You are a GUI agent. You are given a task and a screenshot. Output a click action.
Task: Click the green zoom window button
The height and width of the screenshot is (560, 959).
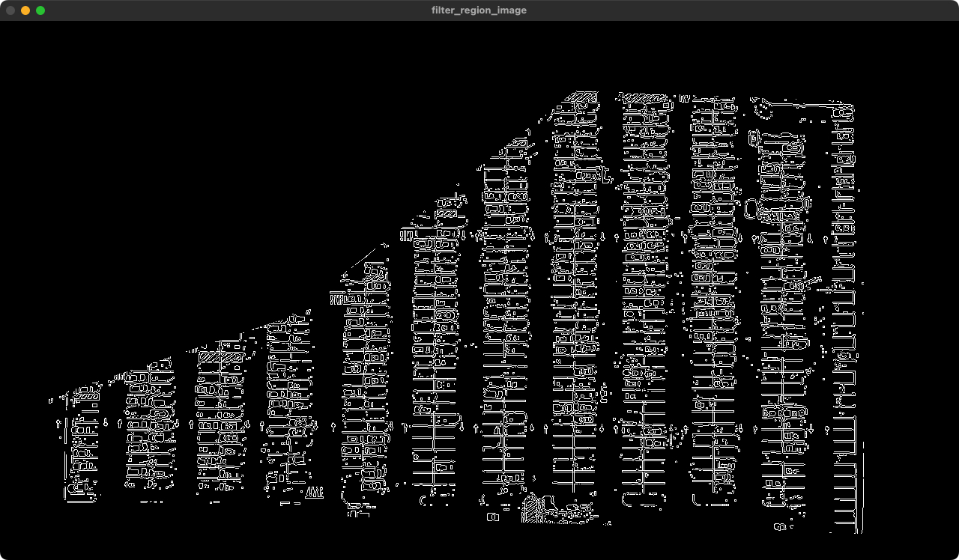pyautogui.click(x=40, y=10)
